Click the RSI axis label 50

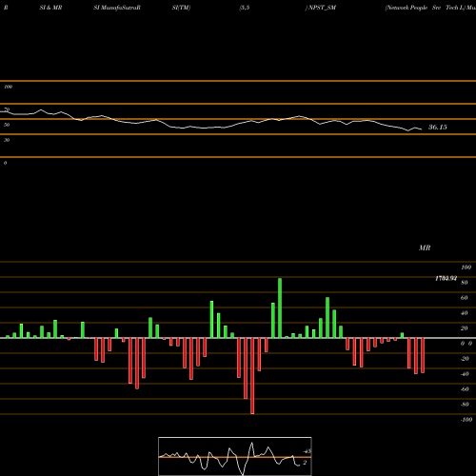tap(7, 125)
